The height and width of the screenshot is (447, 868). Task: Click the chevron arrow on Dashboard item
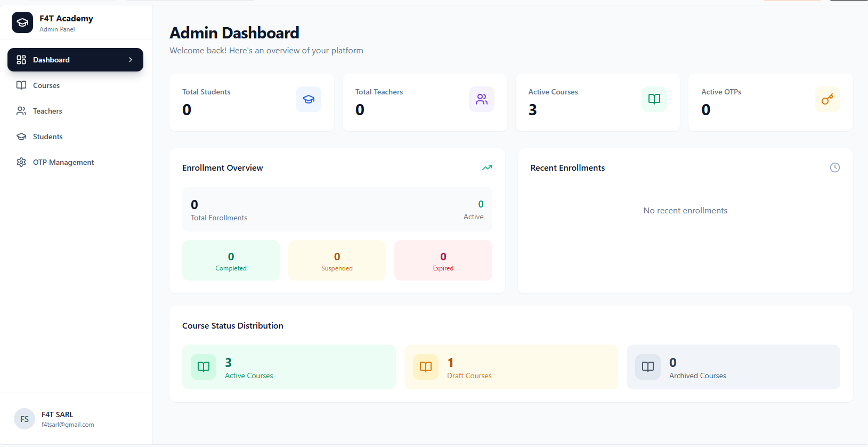(131, 60)
